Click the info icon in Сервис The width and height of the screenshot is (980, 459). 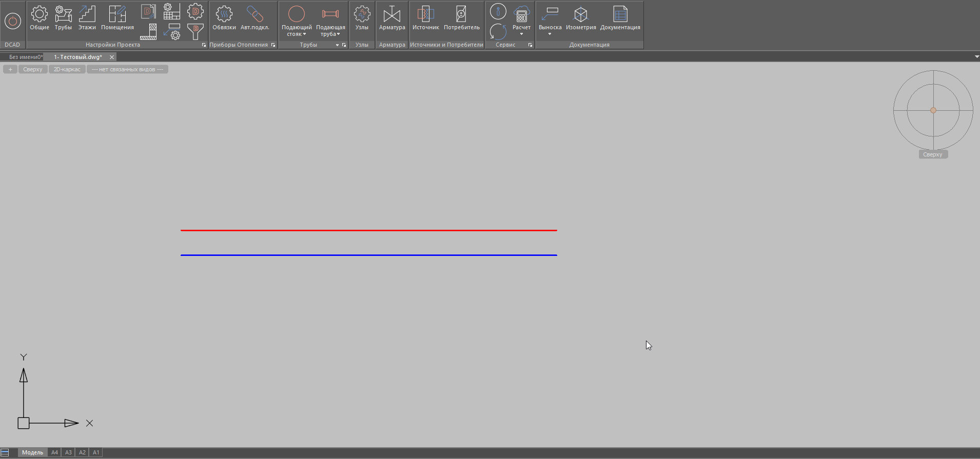pyautogui.click(x=498, y=11)
